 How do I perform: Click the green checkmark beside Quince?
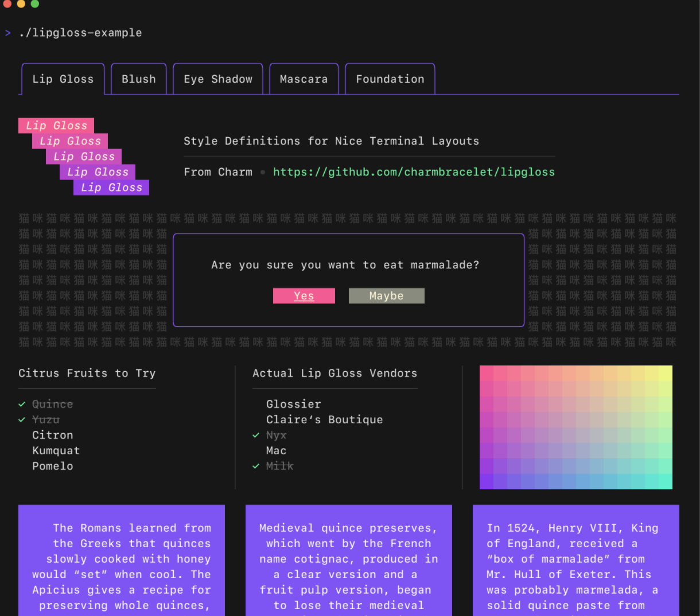pyautogui.click(x=22, y=404)
